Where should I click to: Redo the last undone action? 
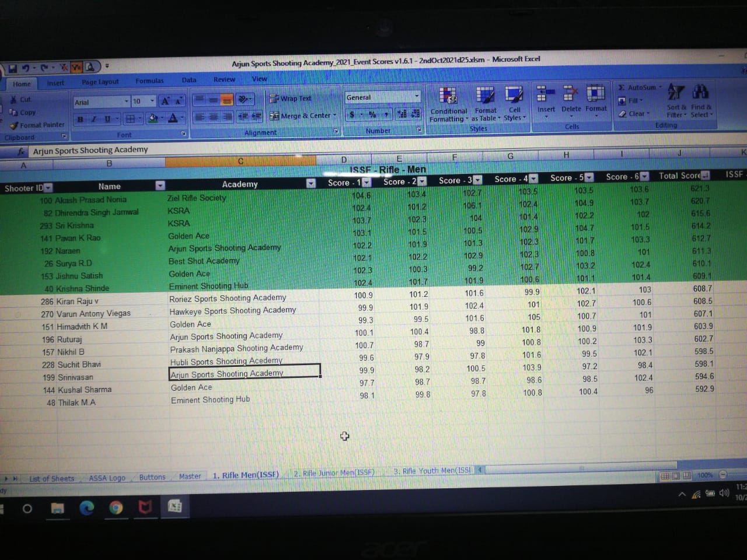(x=44, y=68)
